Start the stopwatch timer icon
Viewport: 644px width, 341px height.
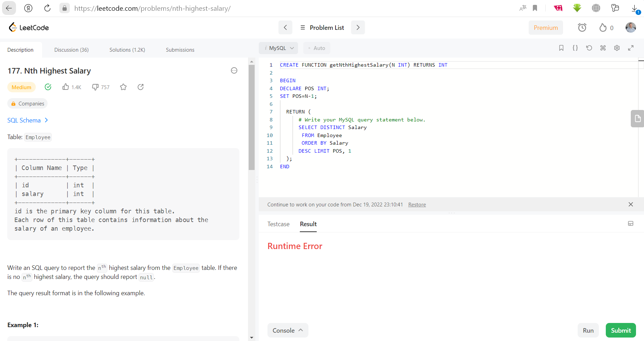(x=582, y=27)
